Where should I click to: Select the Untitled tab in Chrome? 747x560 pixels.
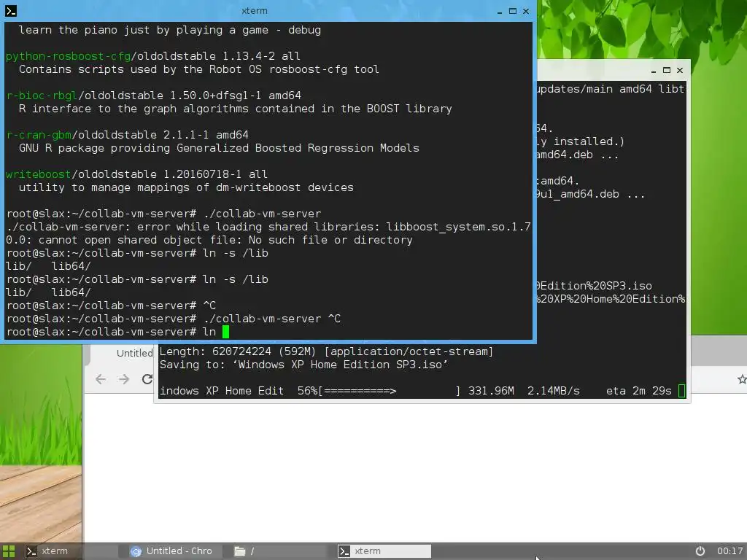point(134,354)
